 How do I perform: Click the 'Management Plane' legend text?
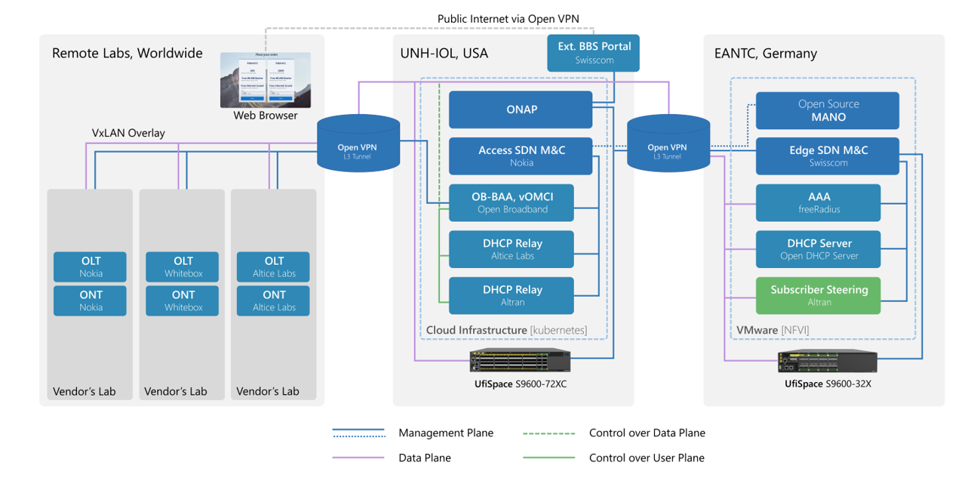click(x=446, y=433)
